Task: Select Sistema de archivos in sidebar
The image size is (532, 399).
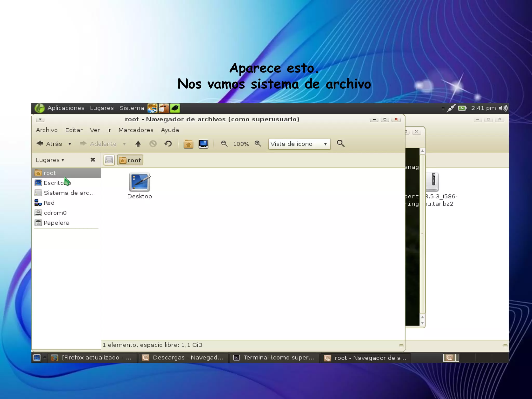Action: point(69,193)
